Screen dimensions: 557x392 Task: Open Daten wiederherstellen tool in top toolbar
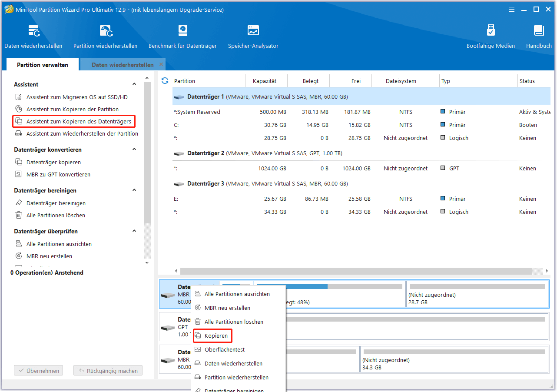coord(33,37)
